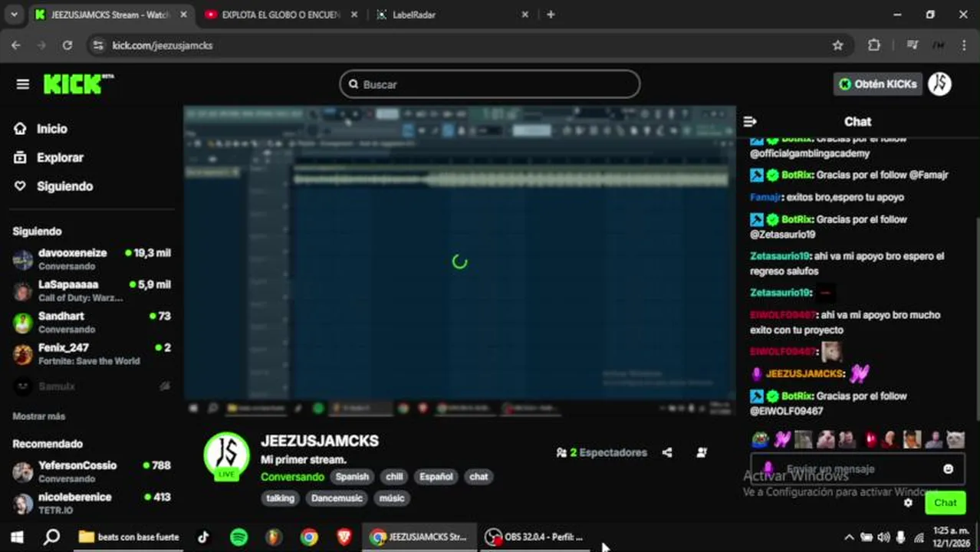Launch Spotify from the taskbar
This screenshot has height=552, width=980.
(238, 537)
